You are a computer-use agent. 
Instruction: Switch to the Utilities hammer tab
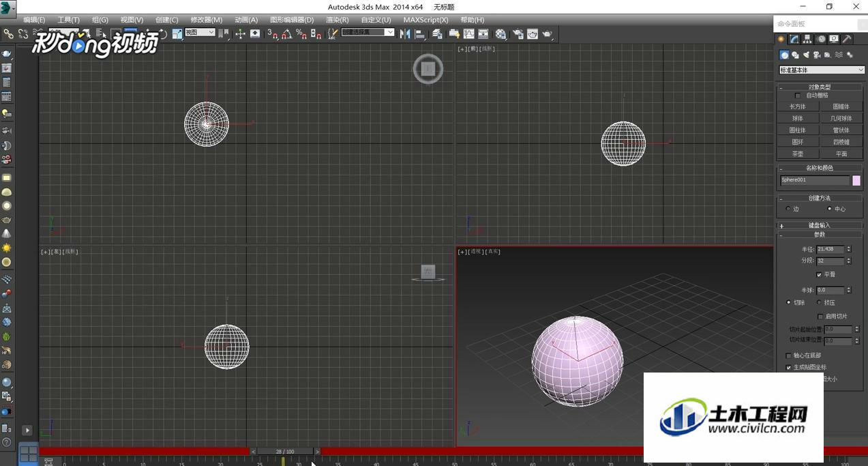coord(847,40)
